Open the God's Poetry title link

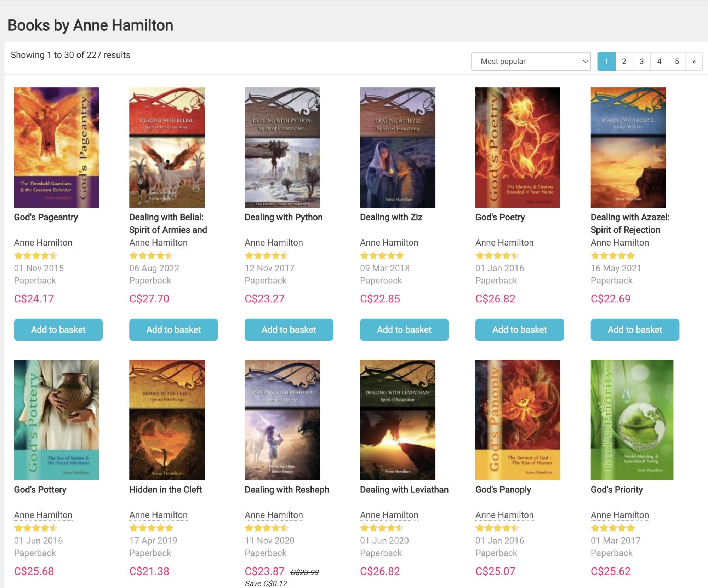click(500, 217)
